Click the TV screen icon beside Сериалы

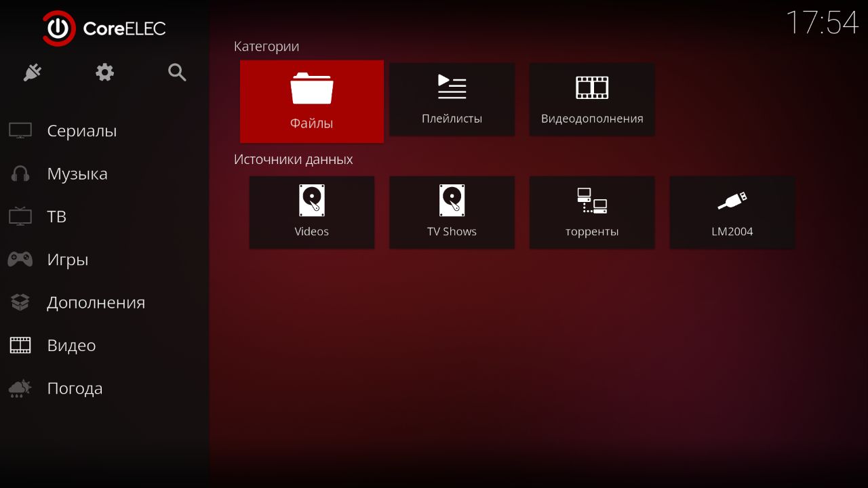[x=20, y=131]
